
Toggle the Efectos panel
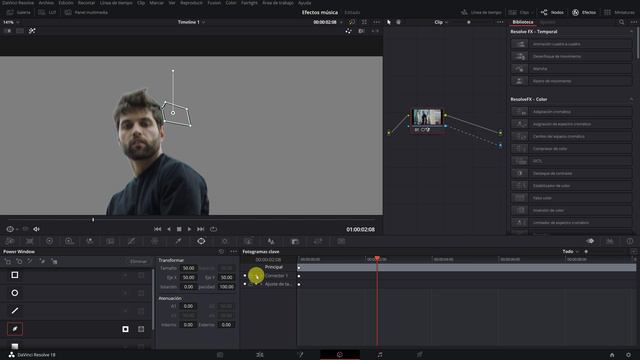tap(584, 12)
